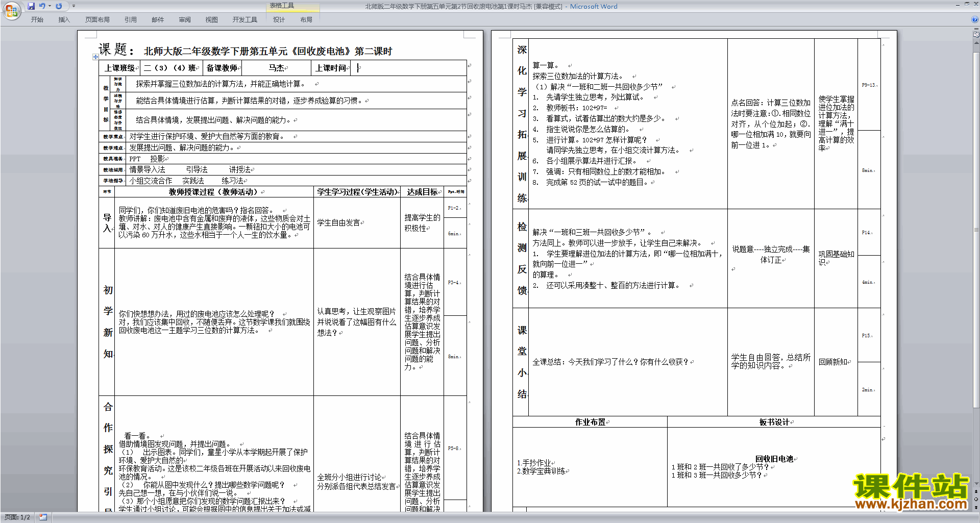Click the 马杰 teacher name cell
Screen dimensions: 980x523
276,68
